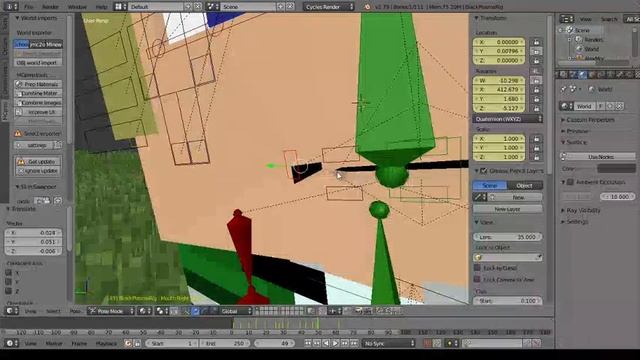Adjust the Lens value field

pyautogui.click(x=508, y=237)
